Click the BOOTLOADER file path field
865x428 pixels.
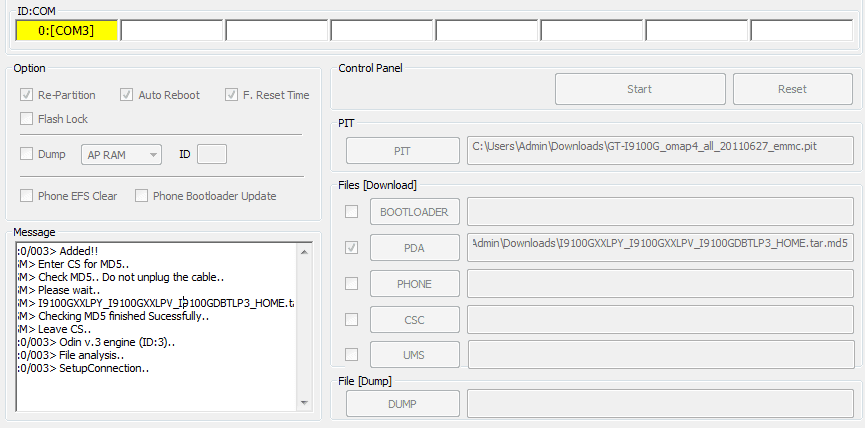[660, 212]
